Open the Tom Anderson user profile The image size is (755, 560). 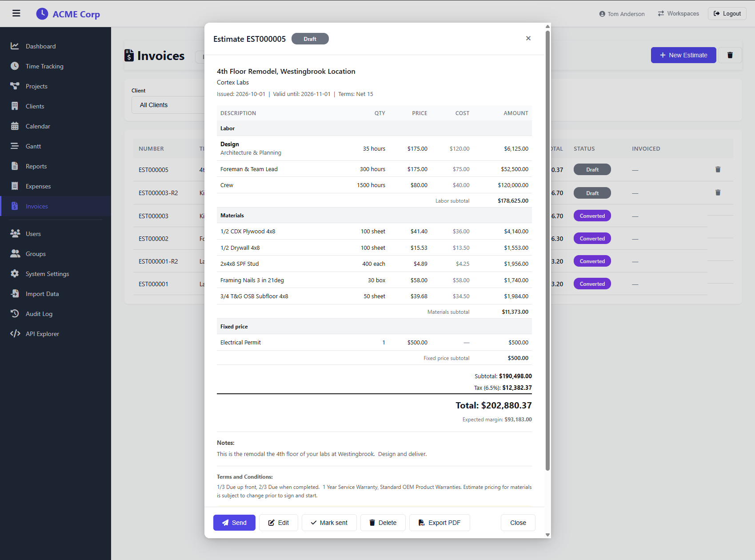coord(622,14)
